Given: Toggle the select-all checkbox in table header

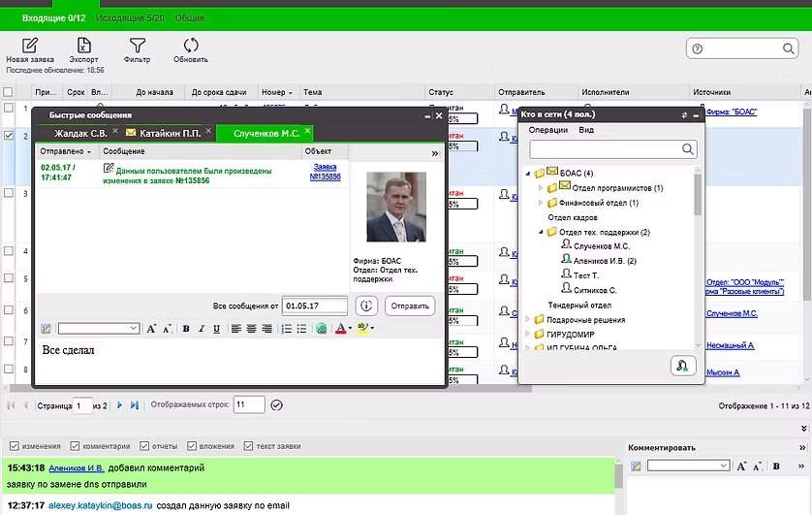Looking at the screenshot, I should [8, 92].
